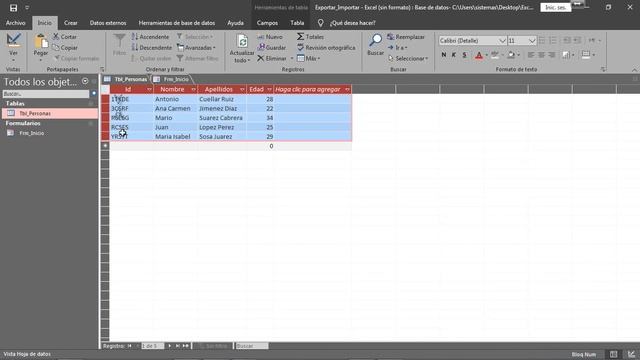Pick font color with red A swatch
Image resolution: width=640 pixels, height=360 pixels.
pos(479,55)
